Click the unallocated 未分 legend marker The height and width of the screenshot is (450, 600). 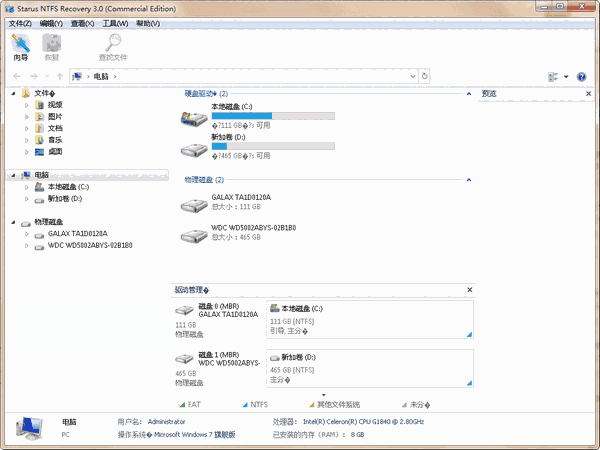coord(404,405)
